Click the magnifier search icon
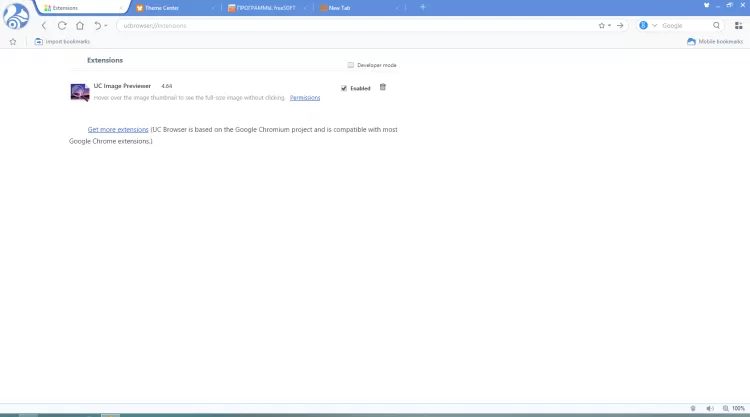Viewport: 750px width, 417px height. pyautogui.click(x=716, y=26)
